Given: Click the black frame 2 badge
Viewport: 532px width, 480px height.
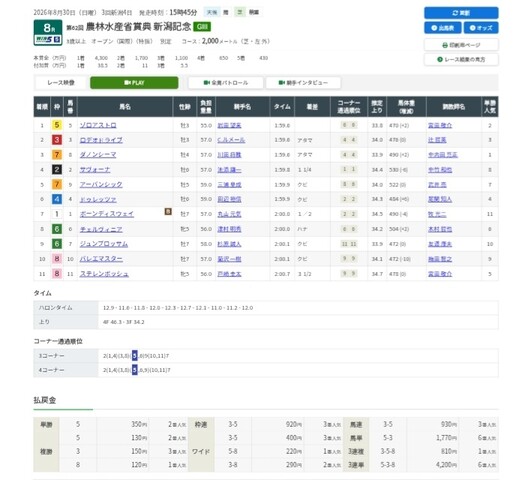Looking at the screenshot, I should pyautogui.click(x=57, y=170).
